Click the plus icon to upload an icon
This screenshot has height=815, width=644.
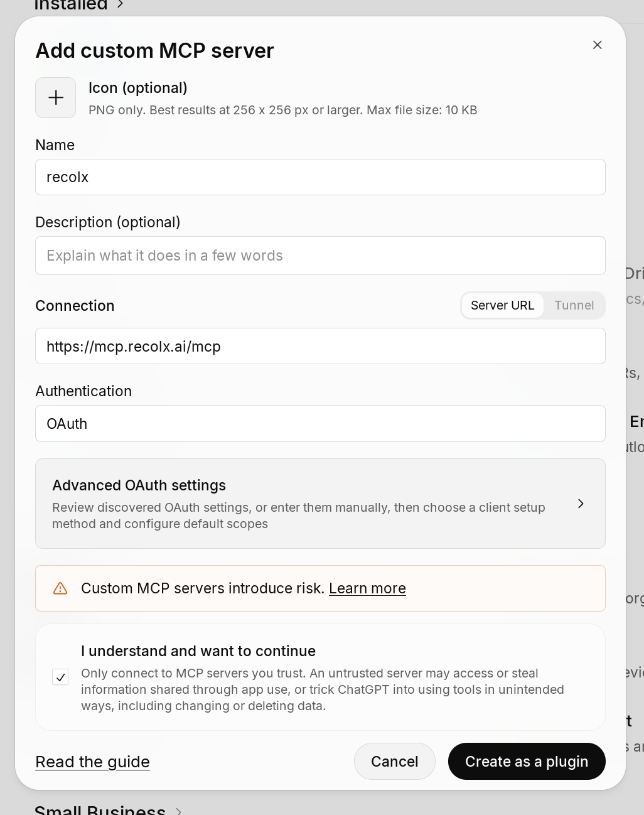coord(56,97)
